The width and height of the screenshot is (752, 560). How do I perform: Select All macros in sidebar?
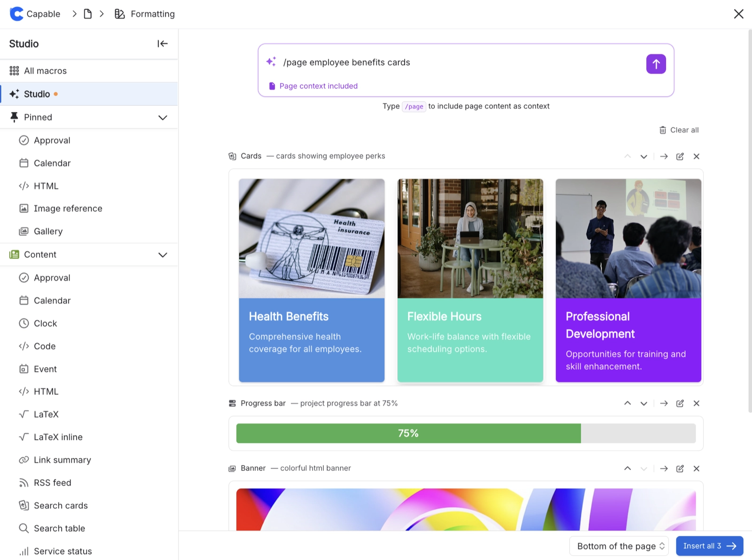89,71
